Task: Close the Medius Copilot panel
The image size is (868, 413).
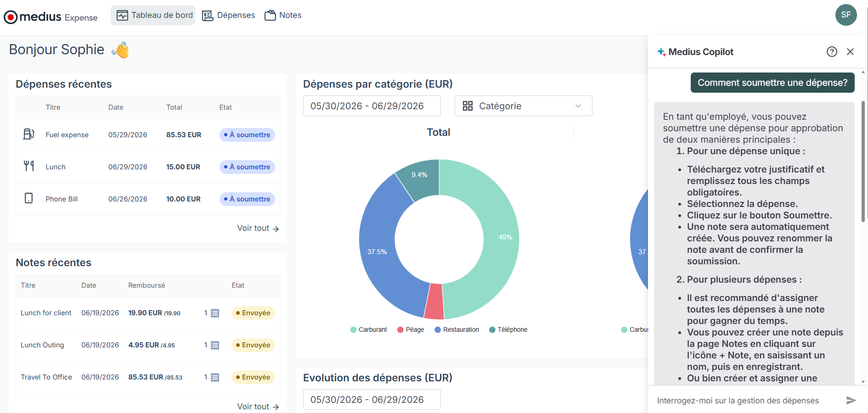Action: (851, 52)
